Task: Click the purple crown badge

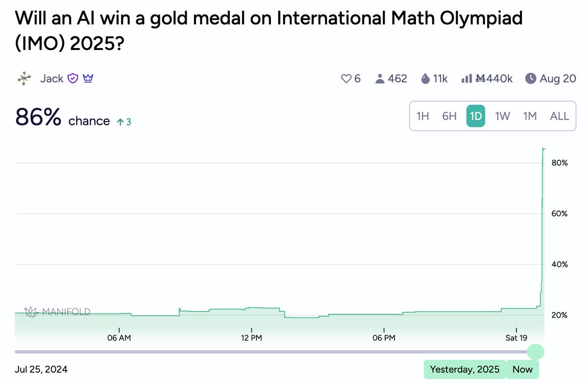Action: 88,78
